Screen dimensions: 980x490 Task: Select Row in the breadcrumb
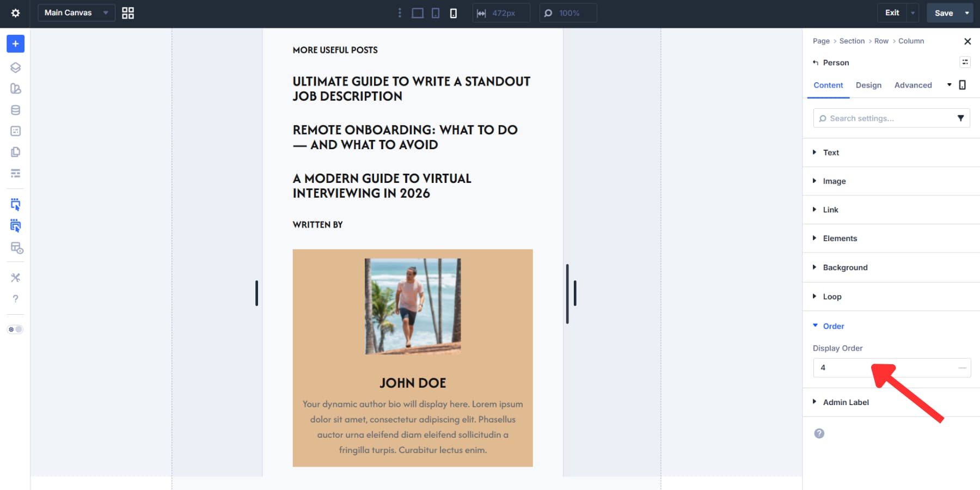[x=881, y=41]
